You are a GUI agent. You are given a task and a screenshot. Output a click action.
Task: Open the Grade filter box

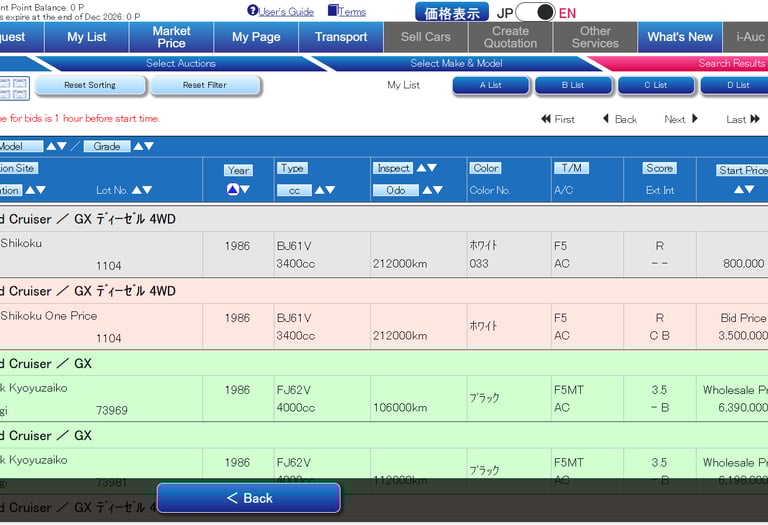(107, 146)
